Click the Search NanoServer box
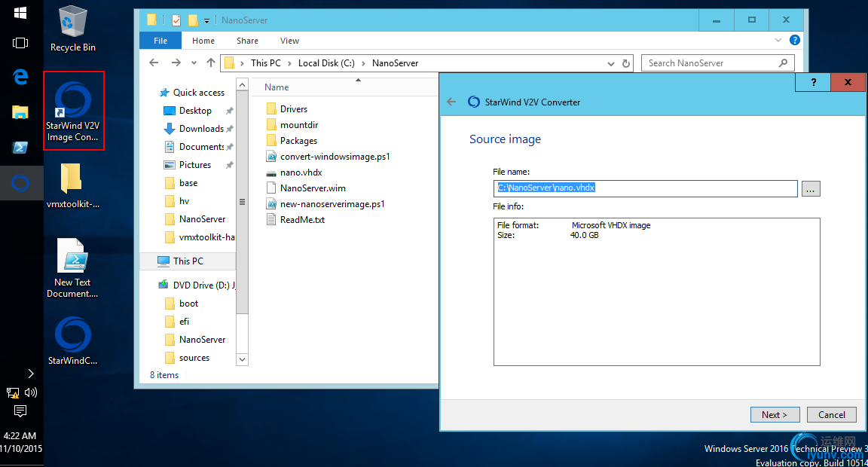 pyautogui.click(x=708, y=63)
